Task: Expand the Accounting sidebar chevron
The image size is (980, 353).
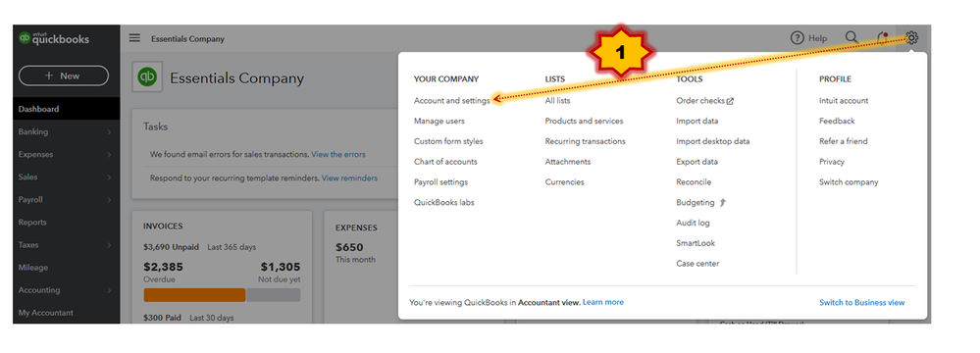Action: pyautogui.click(x=109, y=290)
